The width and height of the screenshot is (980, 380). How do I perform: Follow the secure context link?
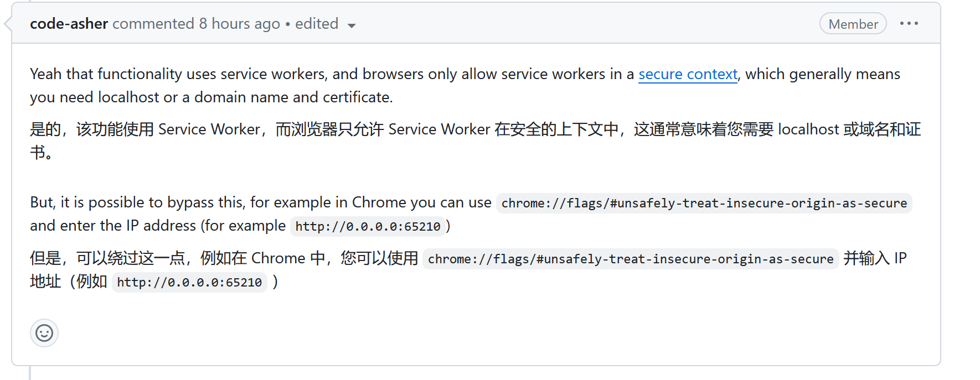(x=688, y=74)
